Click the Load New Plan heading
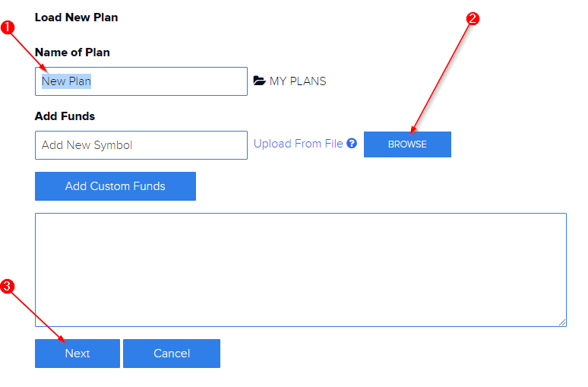The image size is (588, 387). [76, 17]
